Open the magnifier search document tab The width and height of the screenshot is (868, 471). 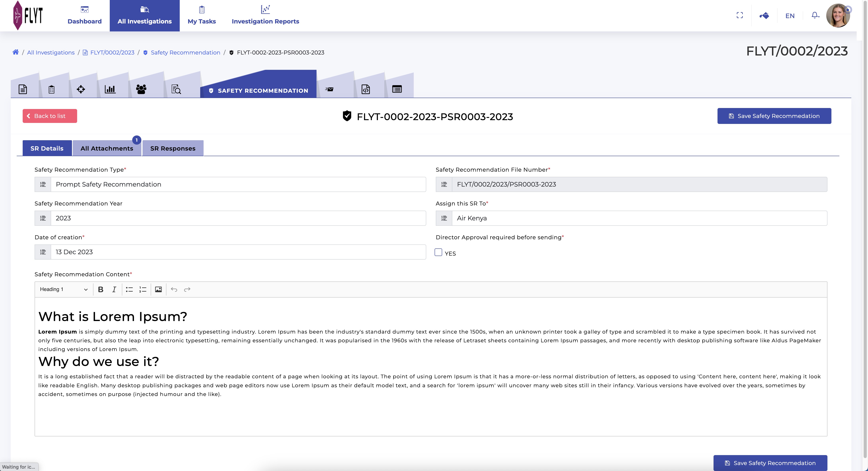(176, 89)
